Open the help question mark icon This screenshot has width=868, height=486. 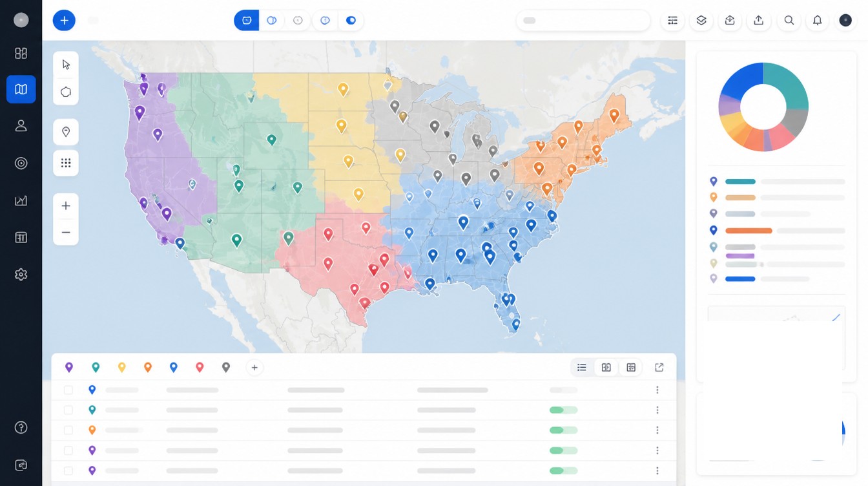[x=21, y=427]
